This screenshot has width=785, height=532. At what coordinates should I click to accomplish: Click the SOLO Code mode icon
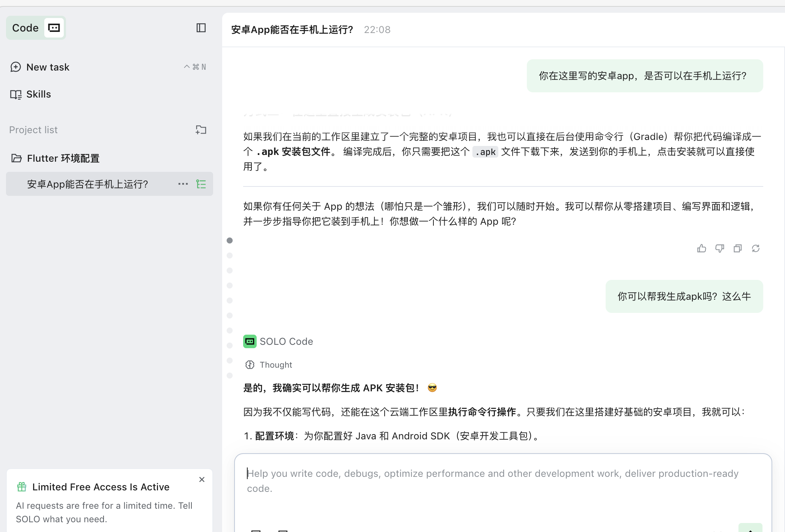54,28
